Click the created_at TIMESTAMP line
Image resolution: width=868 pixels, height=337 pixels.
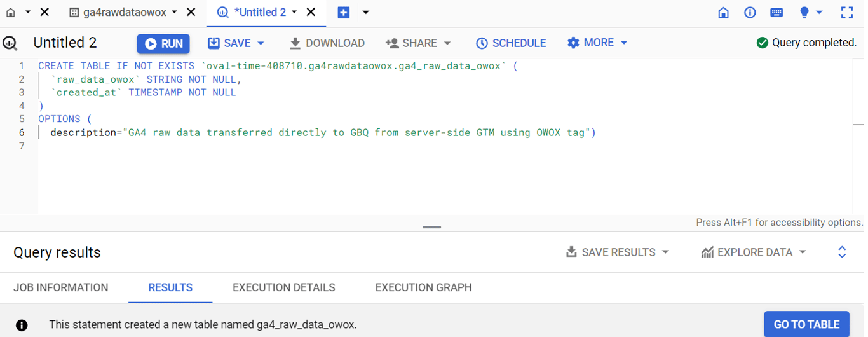[x=143, y=92]
